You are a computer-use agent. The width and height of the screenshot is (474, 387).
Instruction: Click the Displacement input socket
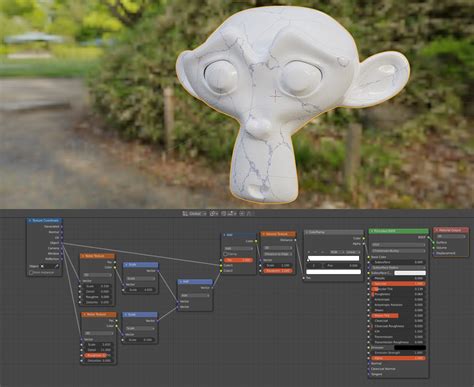434,253
